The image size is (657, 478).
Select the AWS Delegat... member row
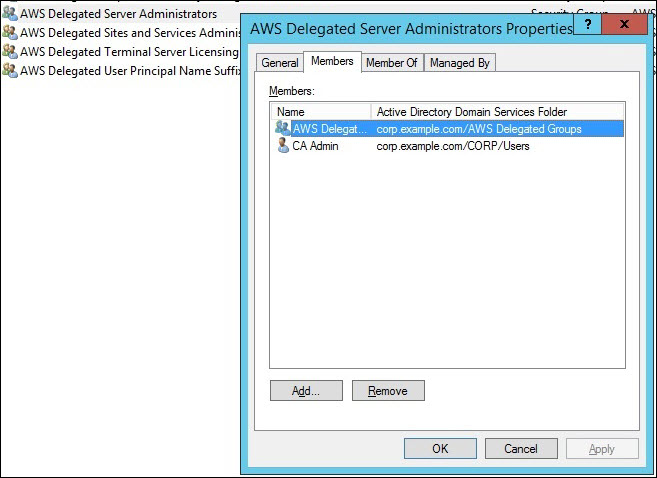tap(449, 129)
